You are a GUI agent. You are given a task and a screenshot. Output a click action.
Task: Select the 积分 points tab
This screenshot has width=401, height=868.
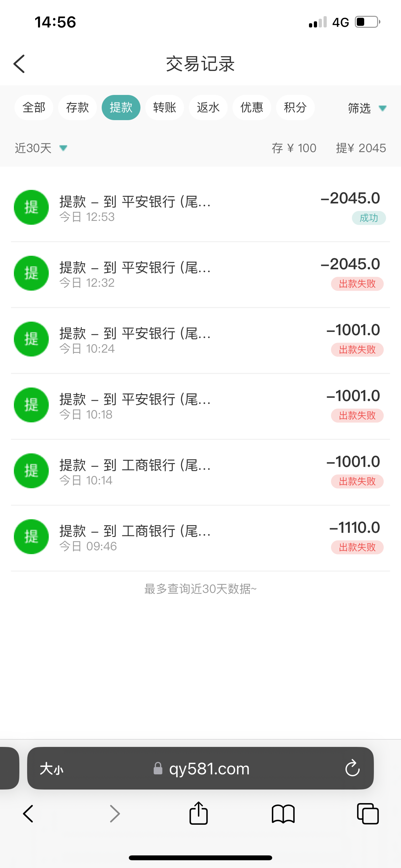[295, 108]
